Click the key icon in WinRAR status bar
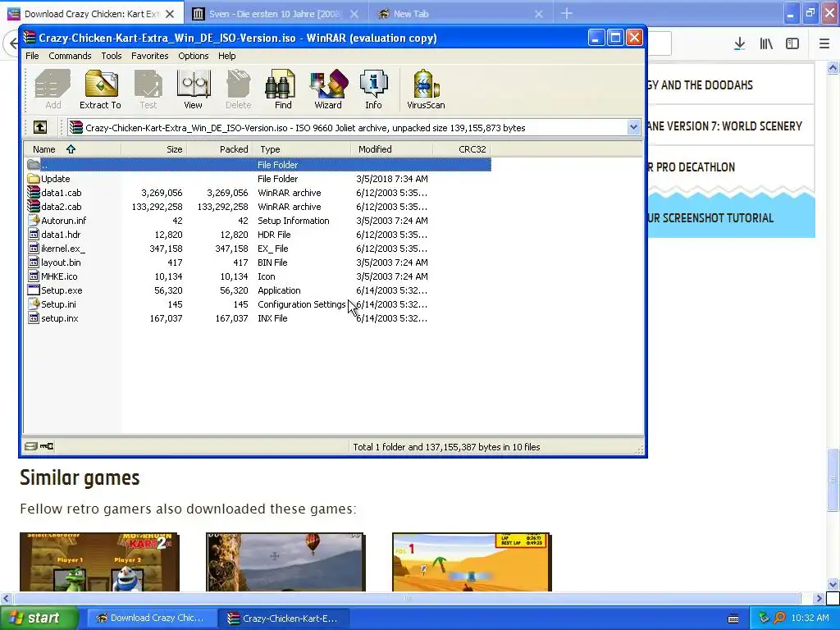The height and width of the screenshot is (630, 840). click(x=47, y=446)
